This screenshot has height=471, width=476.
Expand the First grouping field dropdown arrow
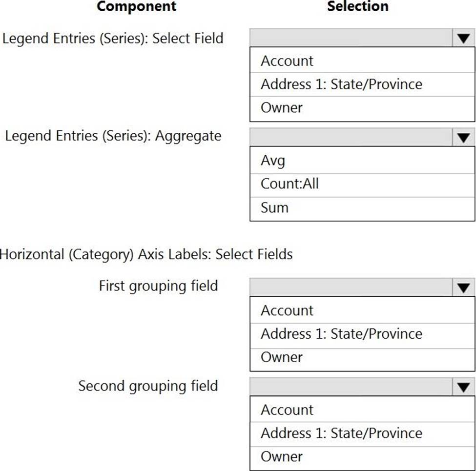click(x=463, y=287)
